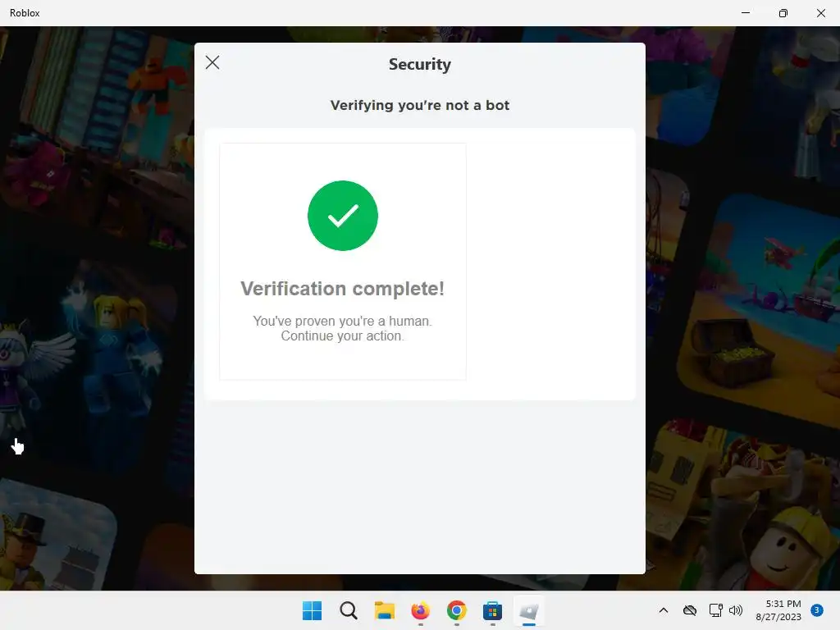
Task: Click the "Security" dialog title
Action: pos(420,64)
